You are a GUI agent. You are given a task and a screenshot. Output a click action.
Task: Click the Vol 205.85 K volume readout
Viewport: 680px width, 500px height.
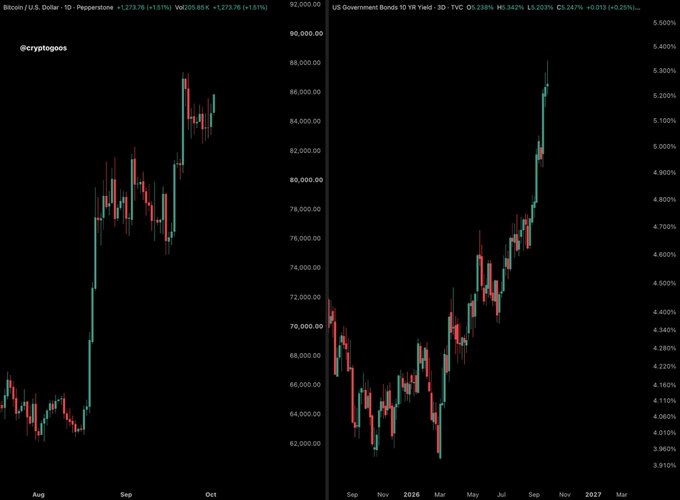[192, 7]
